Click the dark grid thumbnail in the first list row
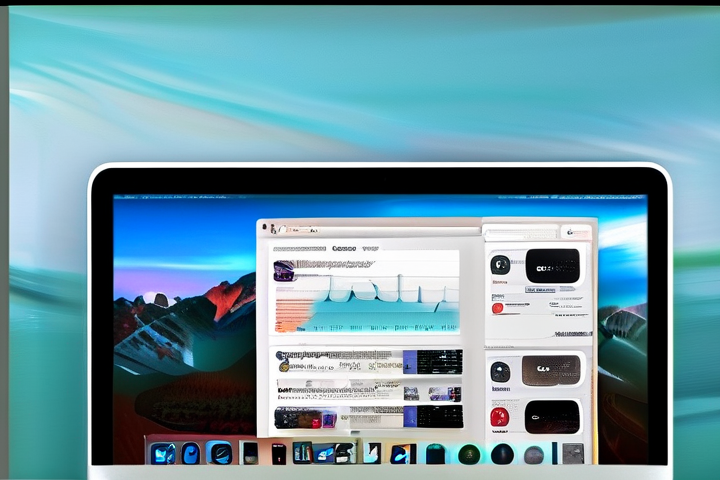The image size is (720, 480). pos(439,361)
